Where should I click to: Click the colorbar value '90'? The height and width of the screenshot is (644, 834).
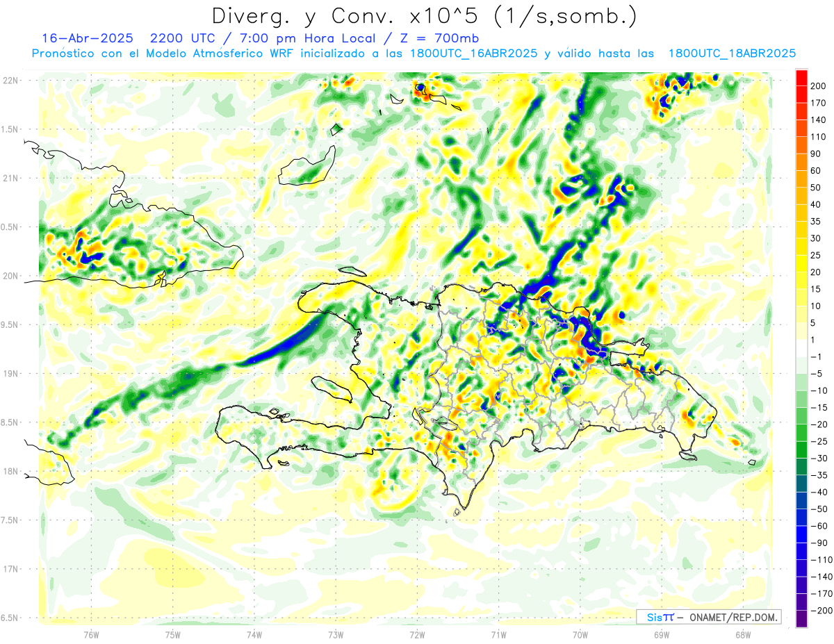click(x=816, y=154)
